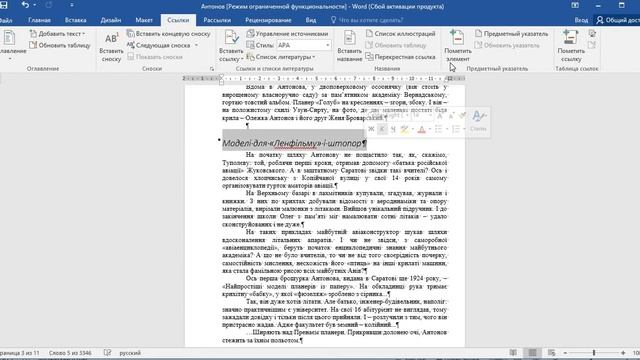Insert a footnote with Вставить сноску

[111, 47]
